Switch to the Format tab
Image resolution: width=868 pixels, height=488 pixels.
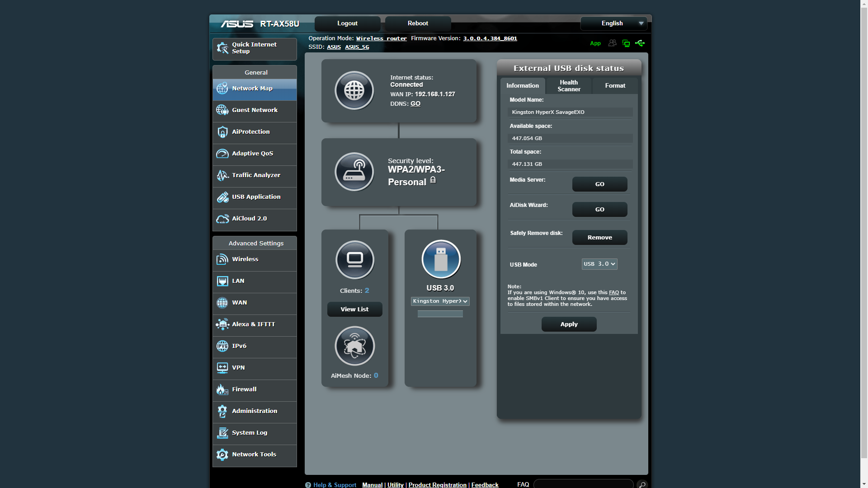point(615,86)
